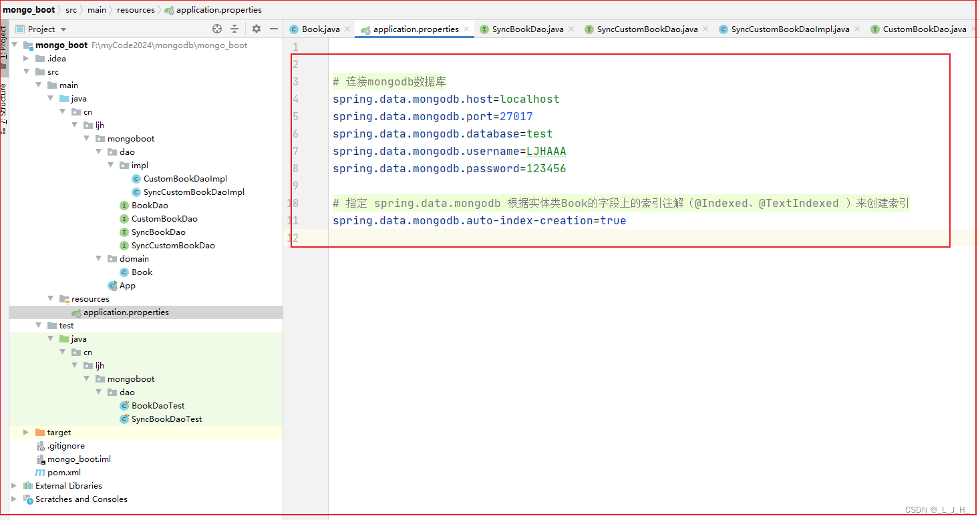980x520 pixels.
Task: Hide the Project panel with minus icon
Action: coord(273,29)
